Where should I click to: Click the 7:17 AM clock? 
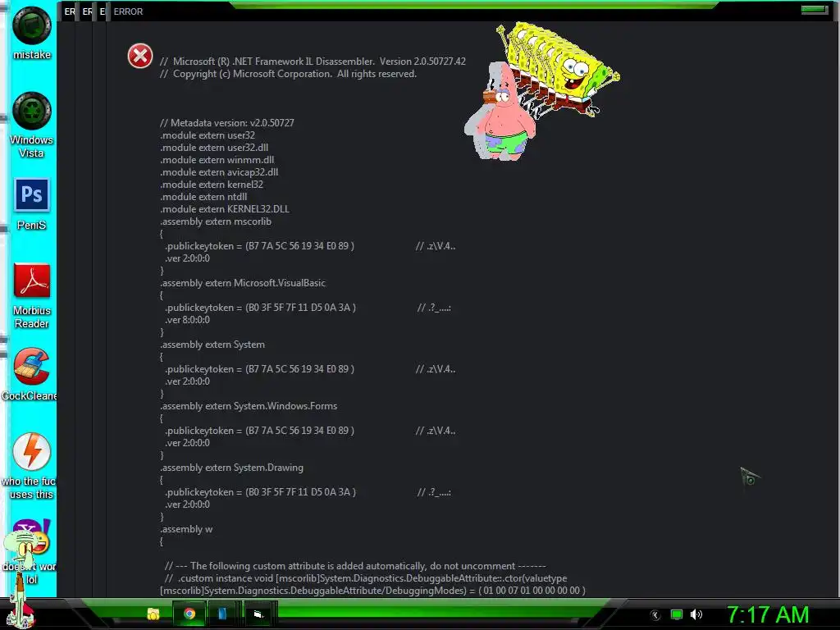click(768, 614)
